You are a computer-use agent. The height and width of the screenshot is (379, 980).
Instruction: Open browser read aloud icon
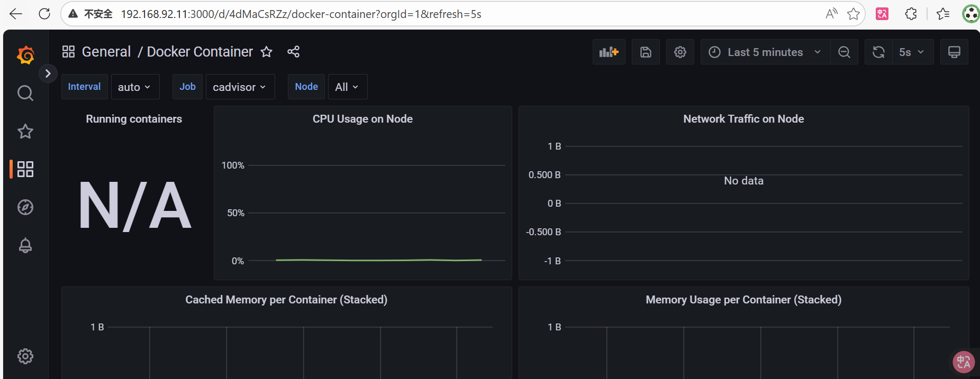tap(831, 14)
